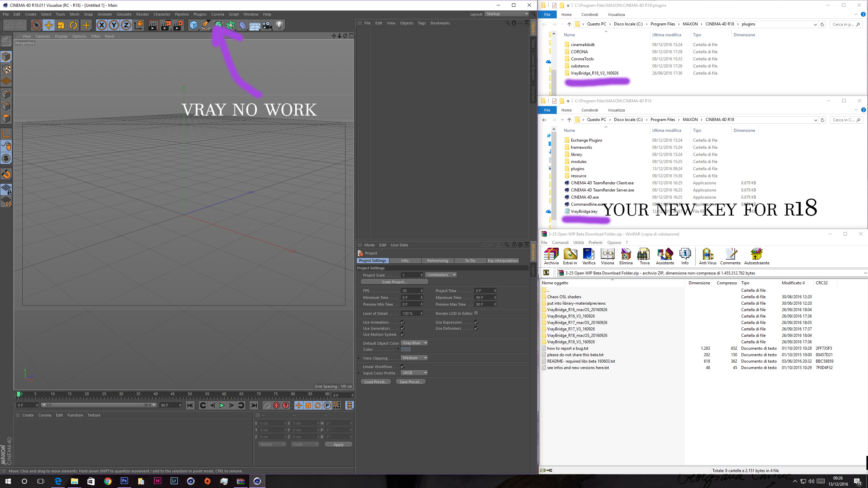This screenshot has height=488, width=868.
Task: Toggle the X axis lock icon
Action: pyautogui.click(x=101, y=25)
